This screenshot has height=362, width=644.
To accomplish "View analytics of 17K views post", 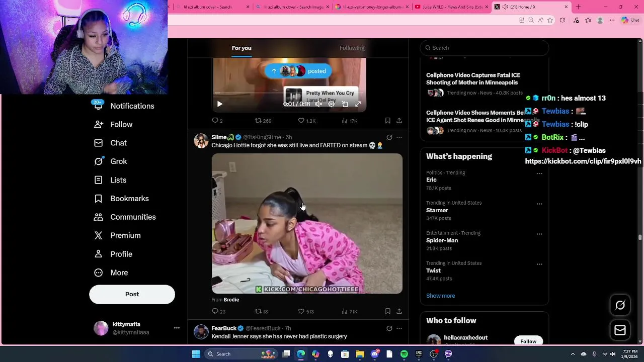I will pyautogui.click(x=349, y=121).
